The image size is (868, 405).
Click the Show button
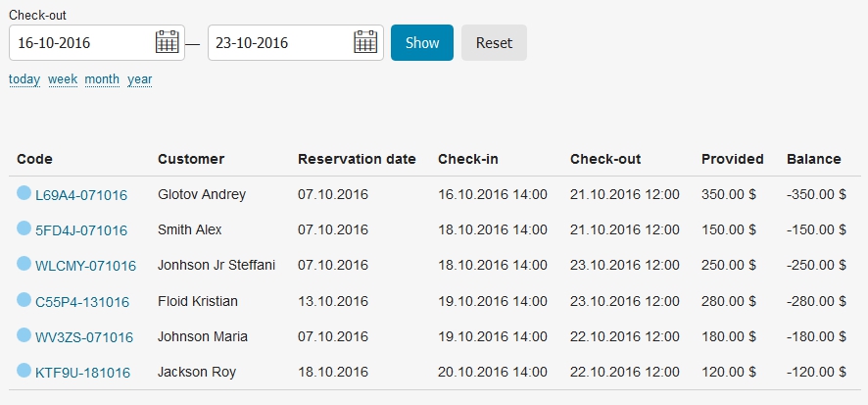(x=422, y=43)
